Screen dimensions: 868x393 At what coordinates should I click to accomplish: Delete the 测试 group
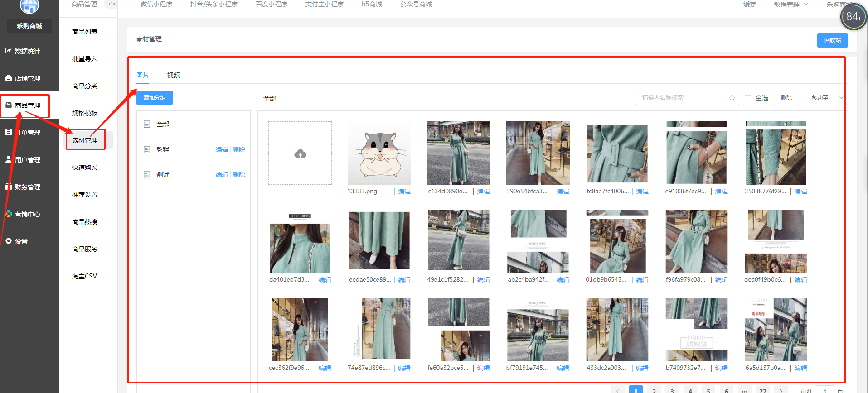pyautogui.click(x=239, y=175)
